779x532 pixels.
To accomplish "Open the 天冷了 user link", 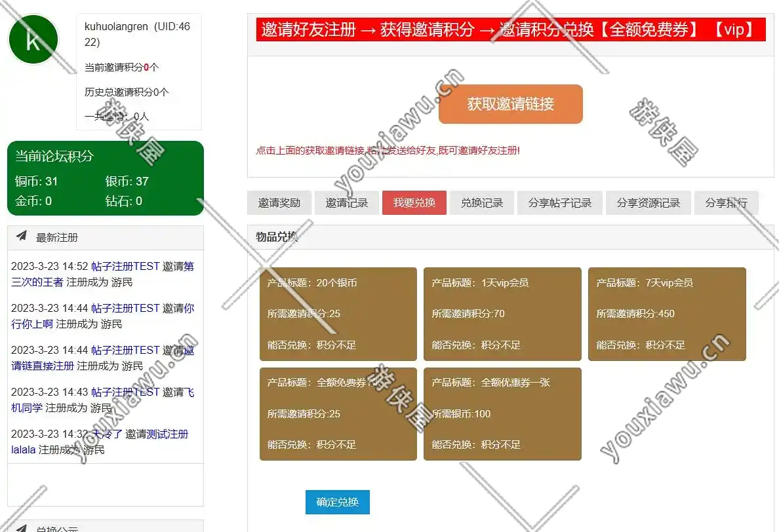I will pyautogui.click(x=108, y=434).
